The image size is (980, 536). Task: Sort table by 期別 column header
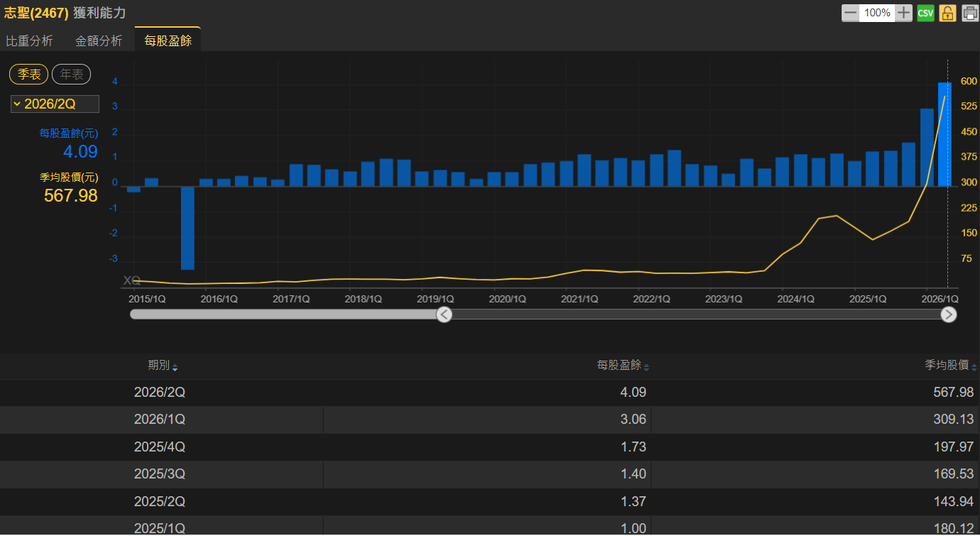[x=163, y=366]
